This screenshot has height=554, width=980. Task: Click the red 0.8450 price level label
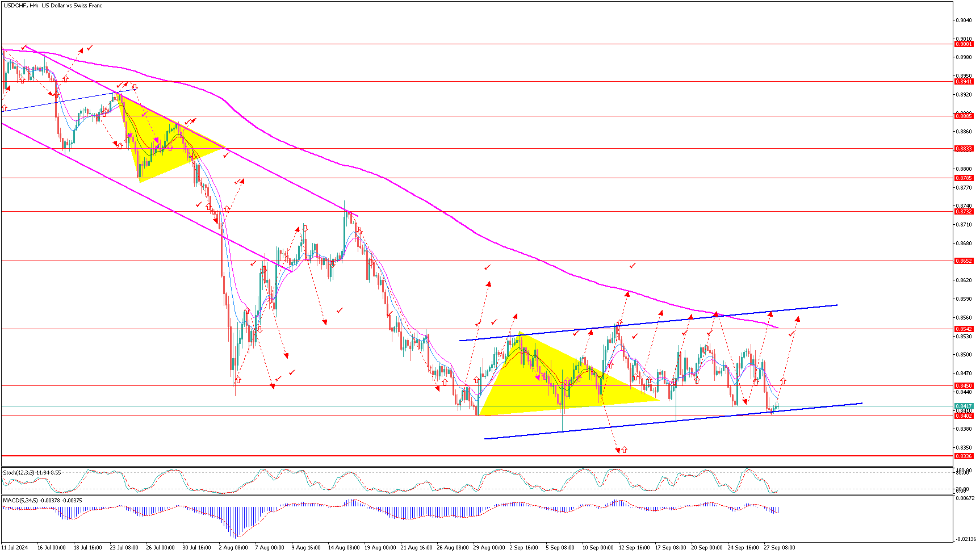click(x=964, y=386)
